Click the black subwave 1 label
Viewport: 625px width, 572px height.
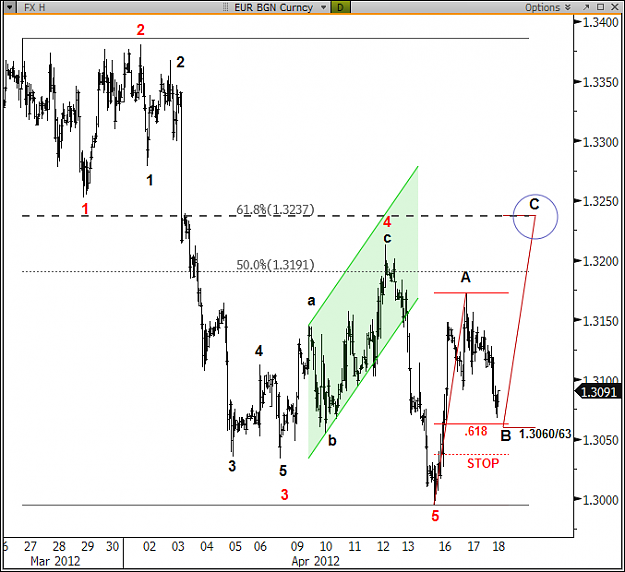(149, 180)
